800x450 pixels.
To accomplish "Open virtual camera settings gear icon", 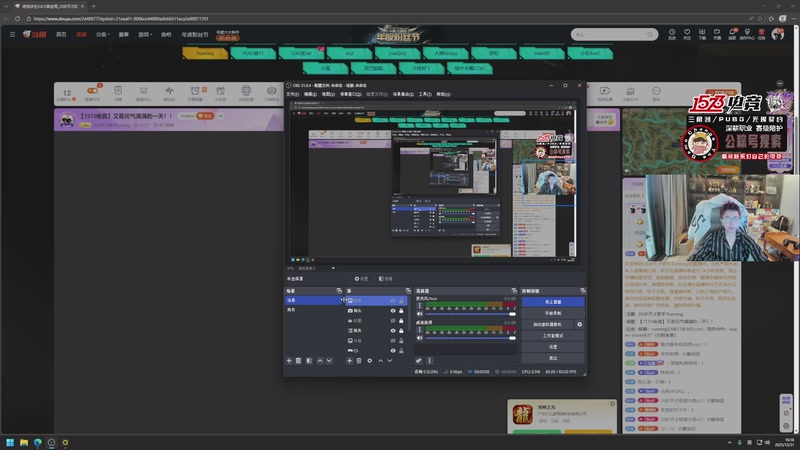I will 580,324.
